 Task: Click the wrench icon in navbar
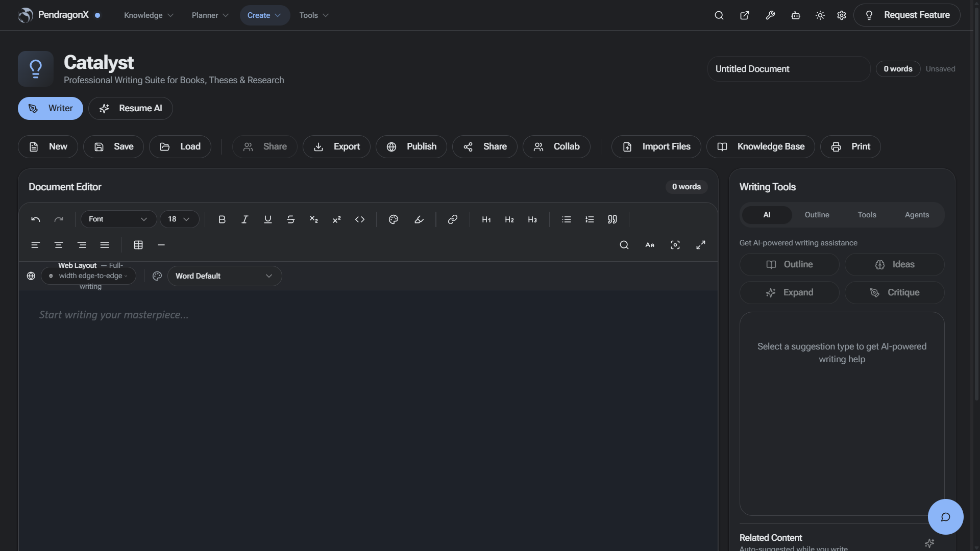click(x=770, y=15)
